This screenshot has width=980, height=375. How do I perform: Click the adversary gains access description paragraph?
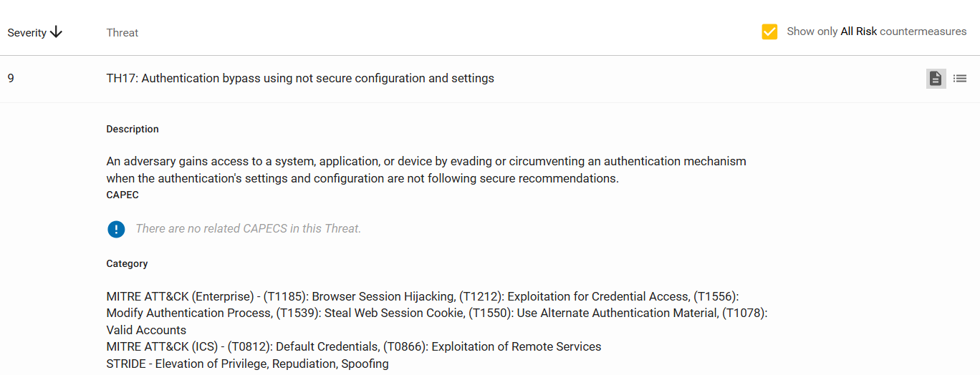coord(426,170)
